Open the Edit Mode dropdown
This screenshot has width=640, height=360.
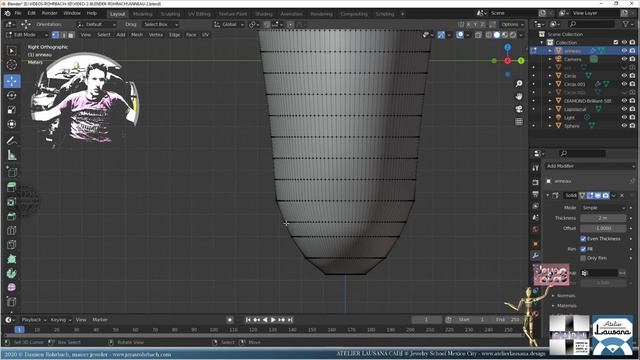pyautogui.click(x=27, y=35)
